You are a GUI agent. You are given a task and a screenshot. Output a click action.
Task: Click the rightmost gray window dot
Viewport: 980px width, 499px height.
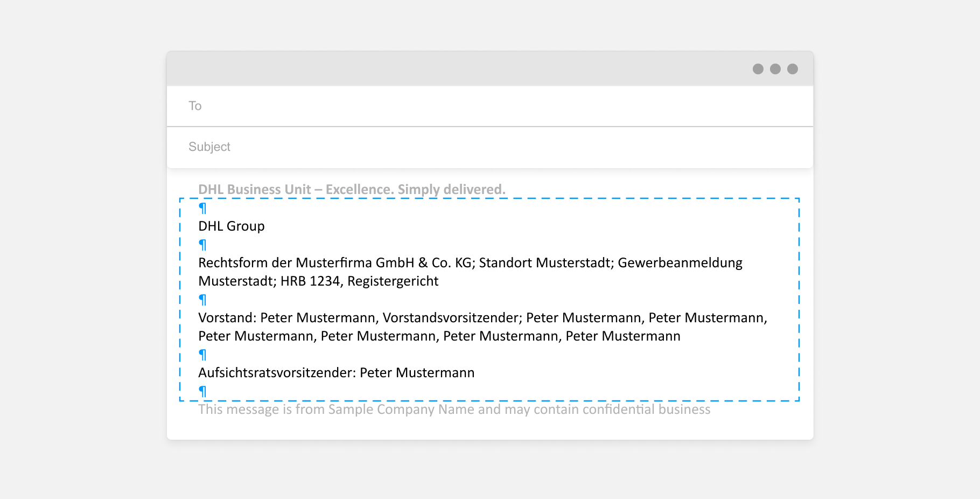(x=793, y=69)
